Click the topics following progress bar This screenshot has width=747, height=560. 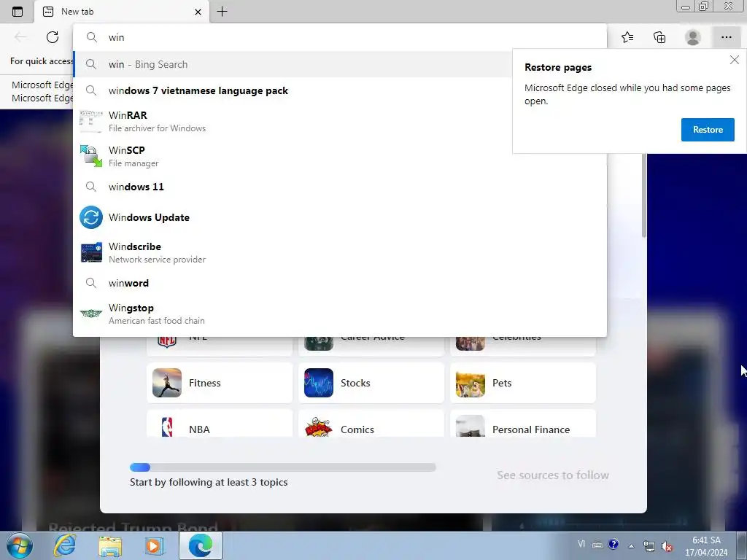282,467
